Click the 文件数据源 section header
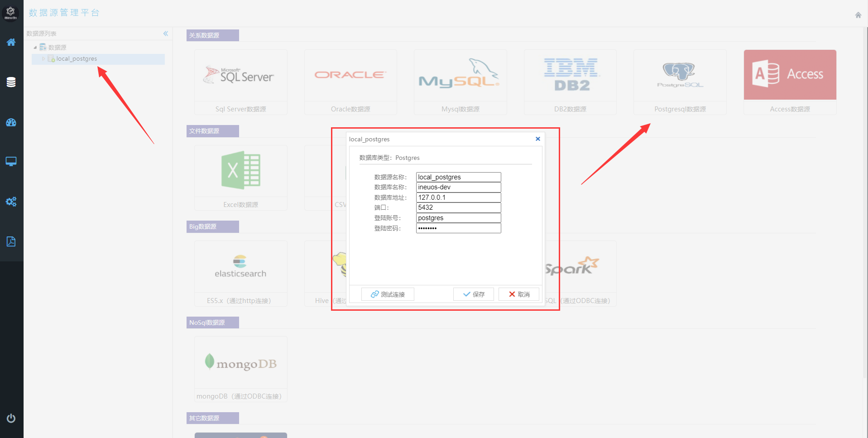 point(213,131)
